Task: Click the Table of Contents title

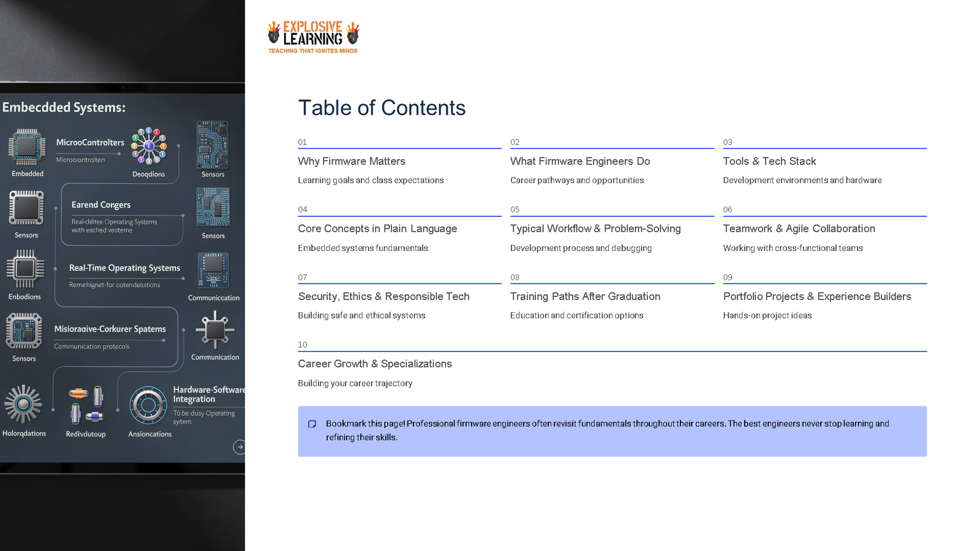Action: coord(382,108)
